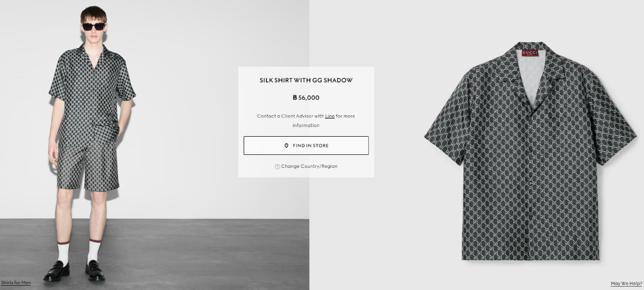Image resolution: width=644 pixels, height=290 pixels.
Task: Click the model's black sunglasses
Action: [93, 26]
